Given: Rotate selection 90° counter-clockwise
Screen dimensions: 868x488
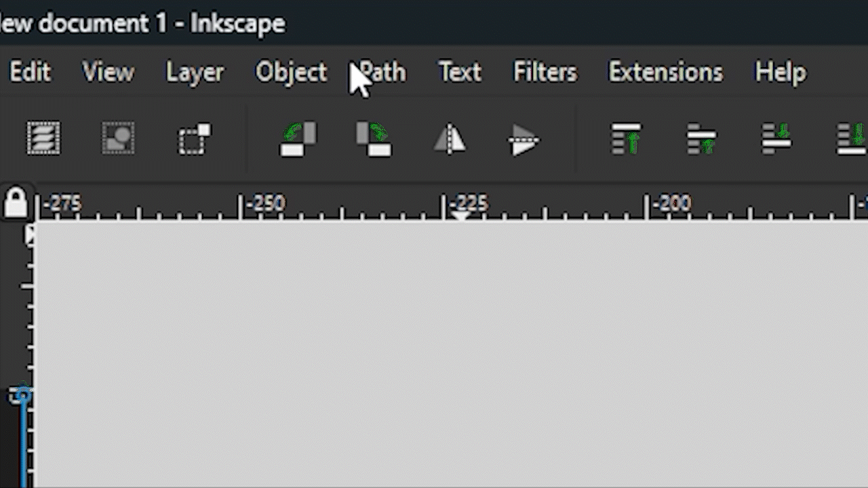Looking at the screenshot, I should pyautogui.click(x=298, y=139).
